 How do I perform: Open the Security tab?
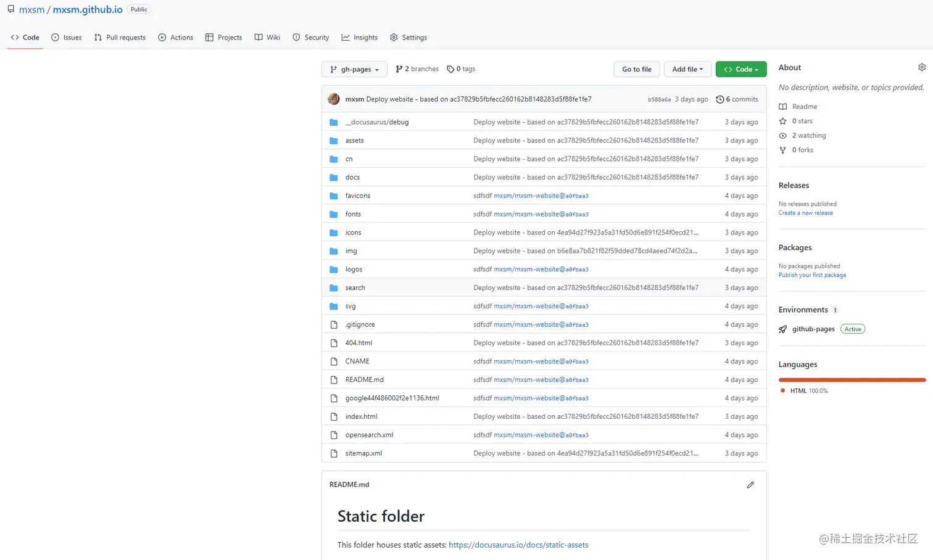point(311,38)
